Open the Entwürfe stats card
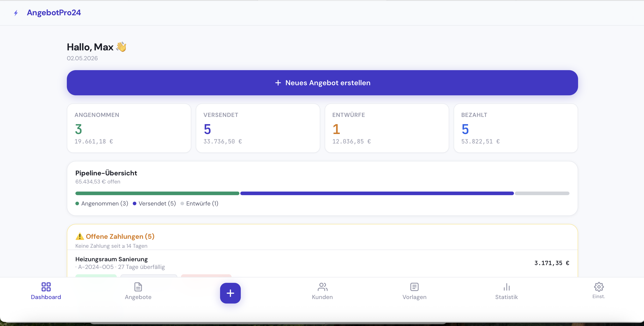644x326 pixels. tap(387, 128)
